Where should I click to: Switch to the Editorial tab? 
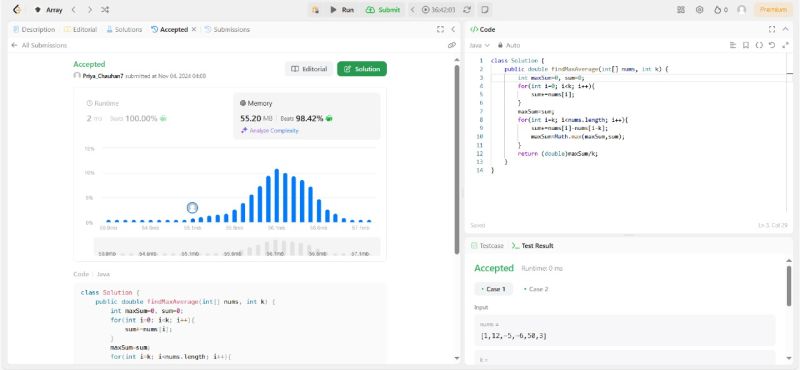pyautogui.click(x=80, y=30)
